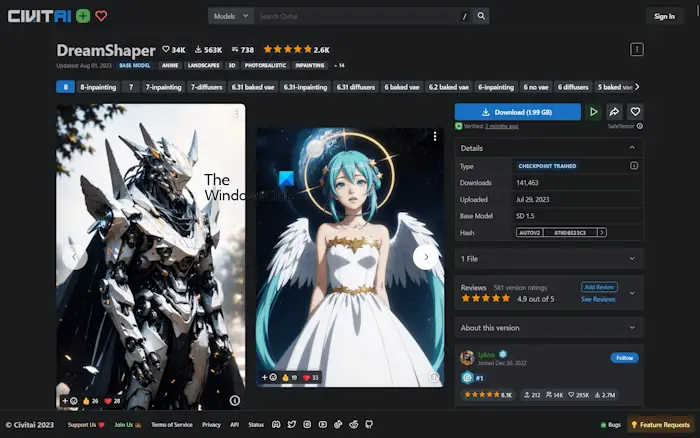Expand the Reviews section chevron
The width and height of the screenshot is (700, 438).
[632, 293]
